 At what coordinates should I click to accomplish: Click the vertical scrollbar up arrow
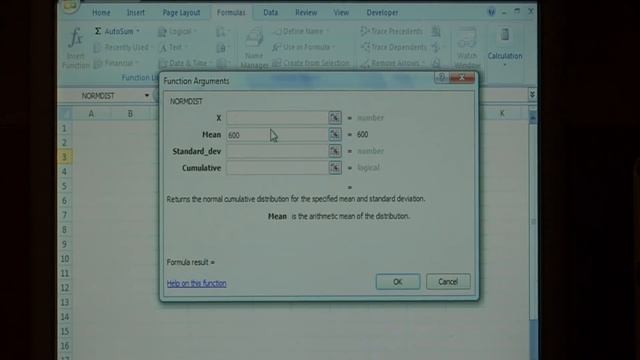click(x=532, y=117)
